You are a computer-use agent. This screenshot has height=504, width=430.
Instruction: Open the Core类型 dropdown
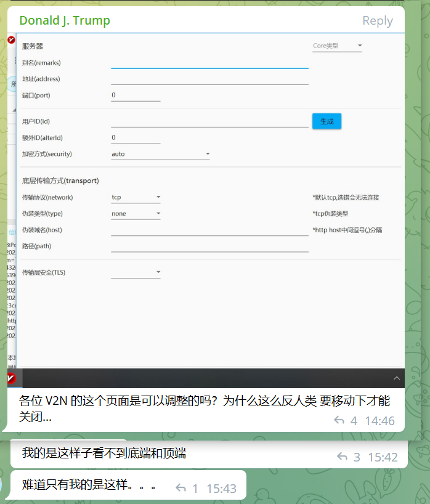[337, 46]
